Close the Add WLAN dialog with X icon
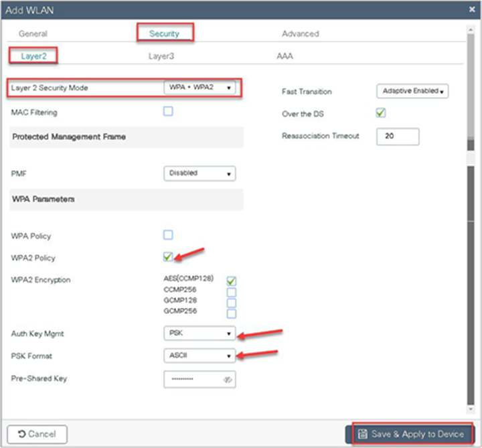Viewport: 482px width, 448px height. click(x=472, y=9)
